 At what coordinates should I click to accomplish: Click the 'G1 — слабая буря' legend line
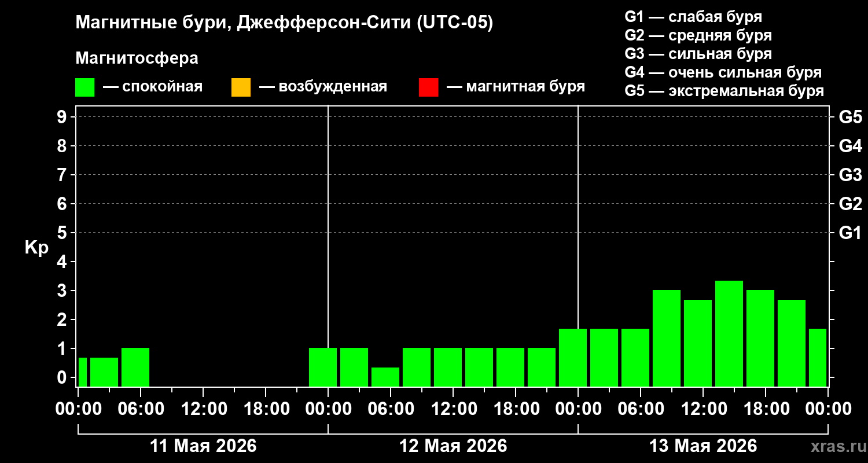point(693,17)
